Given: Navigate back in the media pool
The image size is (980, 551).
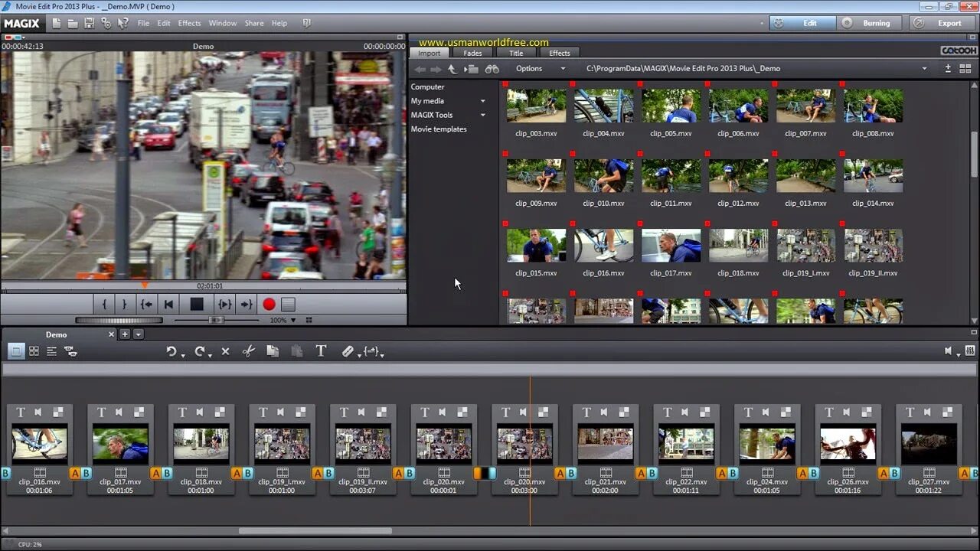Looking at the screenshot, I should point(420,69).
